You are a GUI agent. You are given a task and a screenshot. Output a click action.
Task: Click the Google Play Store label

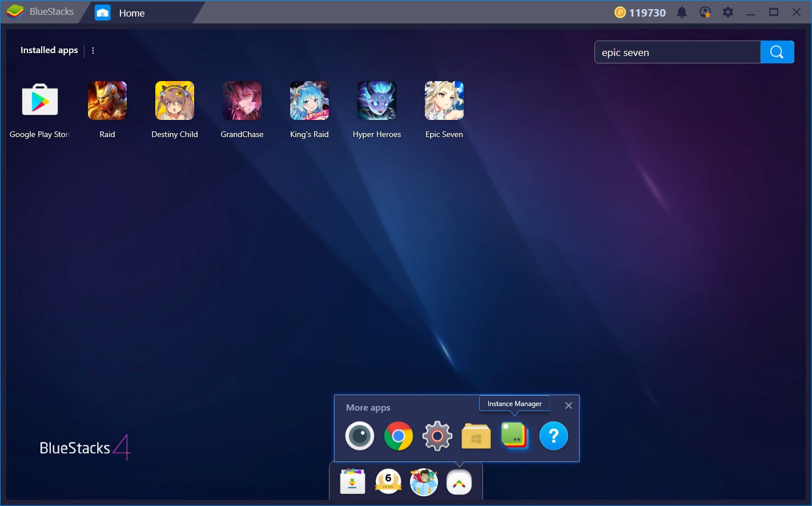[x=39, y=134]
